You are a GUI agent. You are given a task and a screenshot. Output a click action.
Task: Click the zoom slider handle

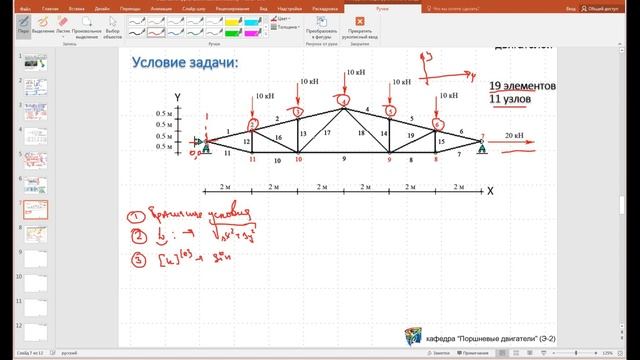coord(576,353)
